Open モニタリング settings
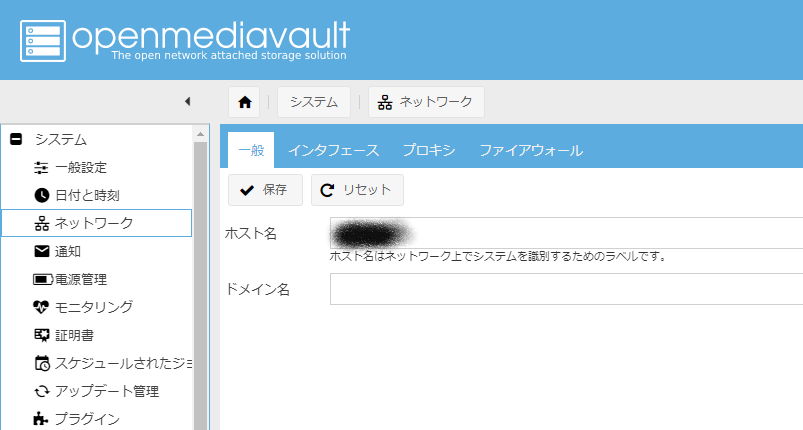 96,307
